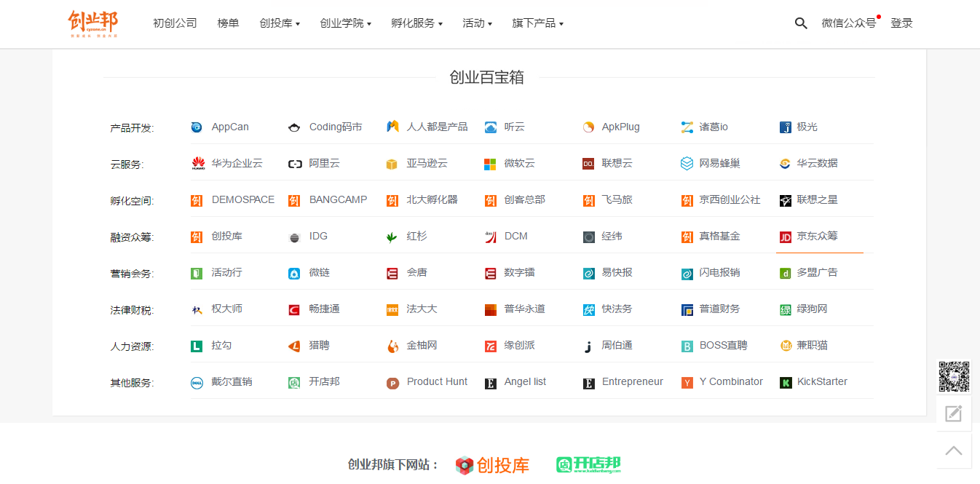
Task: Open the 闪电报销 link
Action: 719,272
